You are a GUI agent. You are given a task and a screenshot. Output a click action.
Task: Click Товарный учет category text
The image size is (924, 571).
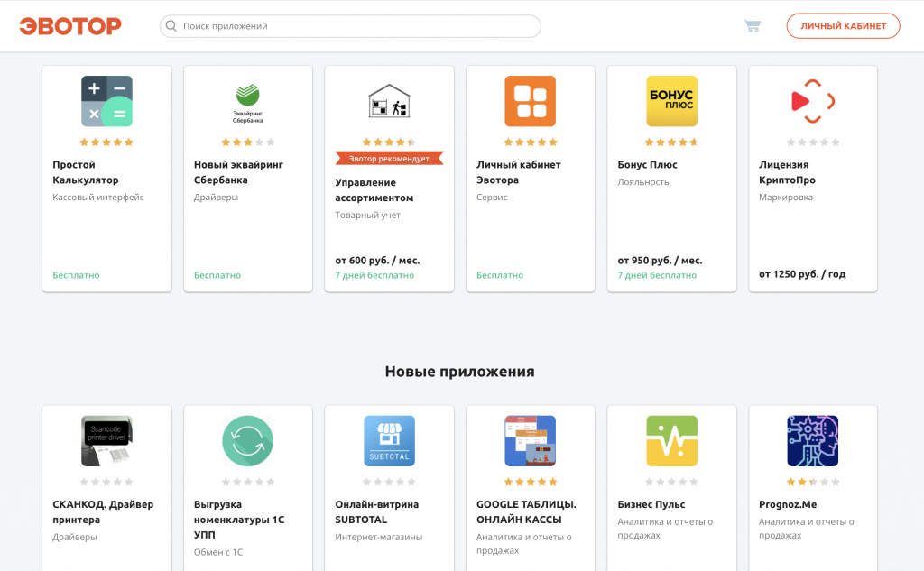pyautogui.click(x=368, y=215)
